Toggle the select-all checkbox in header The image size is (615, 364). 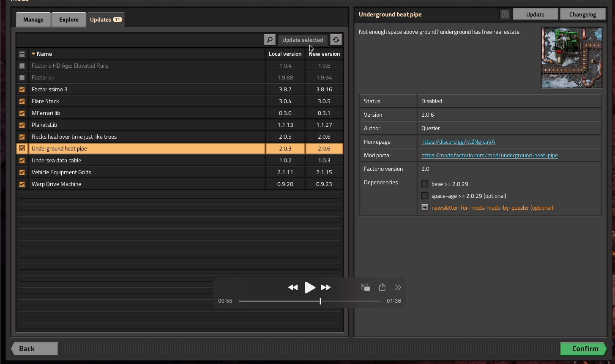(22, 54)
